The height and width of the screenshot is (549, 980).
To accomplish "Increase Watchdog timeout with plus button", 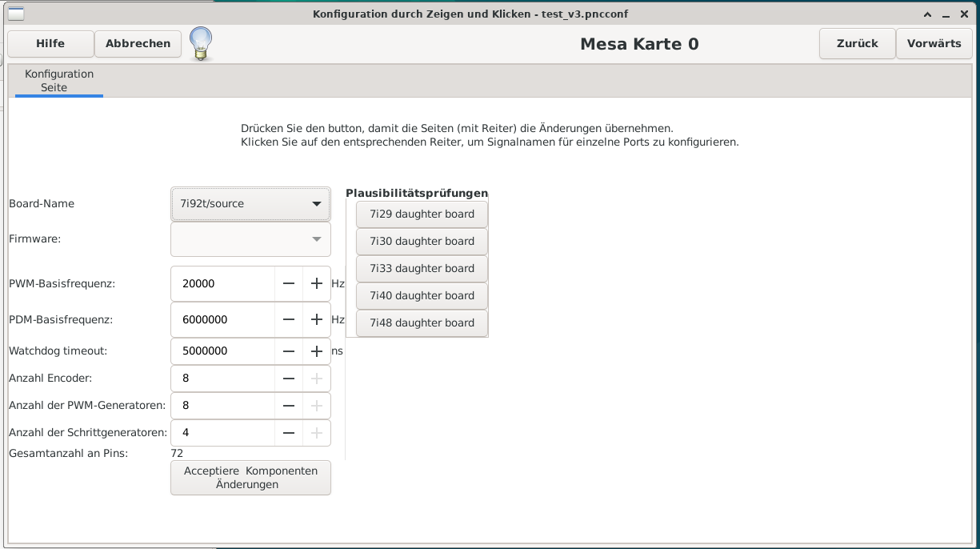I will pyautogui.click(x=317, y=351).
